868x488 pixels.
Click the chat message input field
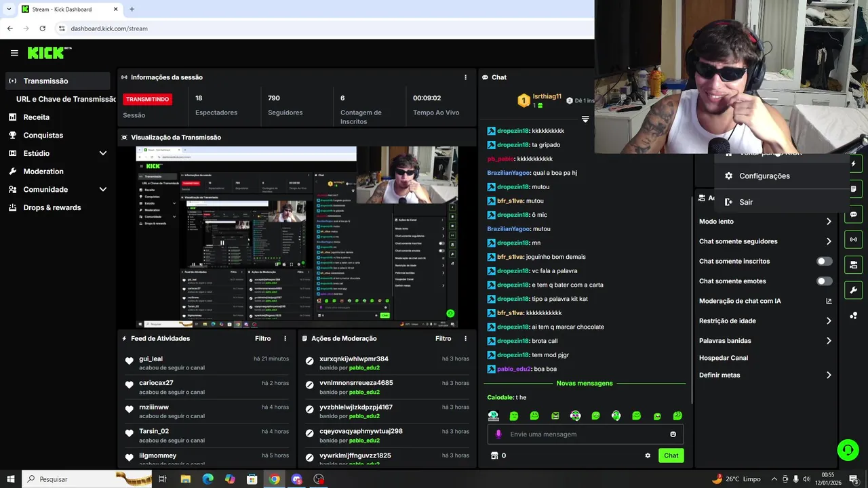(x=585, y=434)
